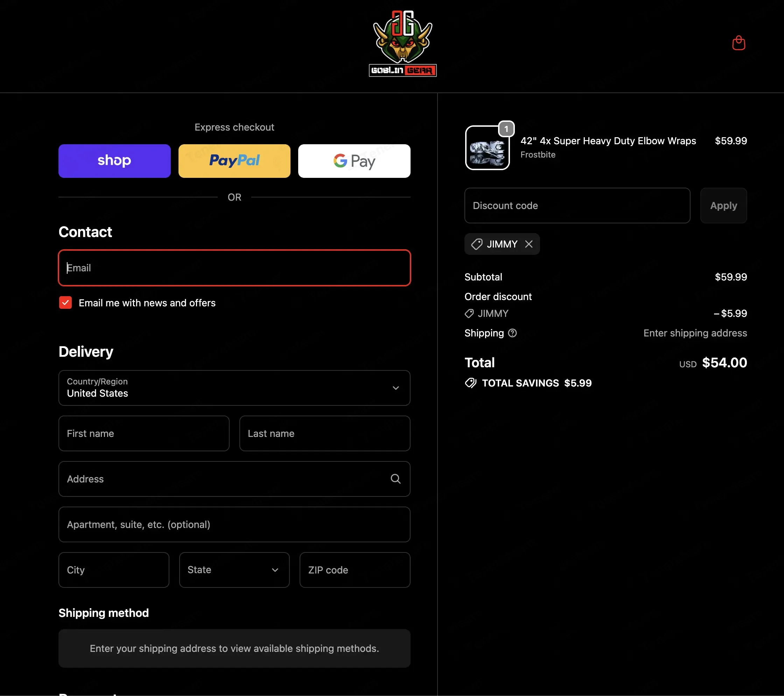The width and height of the screenshot is (784, 696).
Task: Click the ZIP code field
Action: click(x=355, y=570)
